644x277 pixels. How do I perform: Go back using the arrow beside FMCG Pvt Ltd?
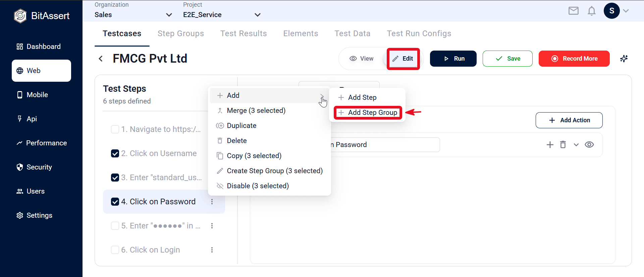[x=101, y=59]
